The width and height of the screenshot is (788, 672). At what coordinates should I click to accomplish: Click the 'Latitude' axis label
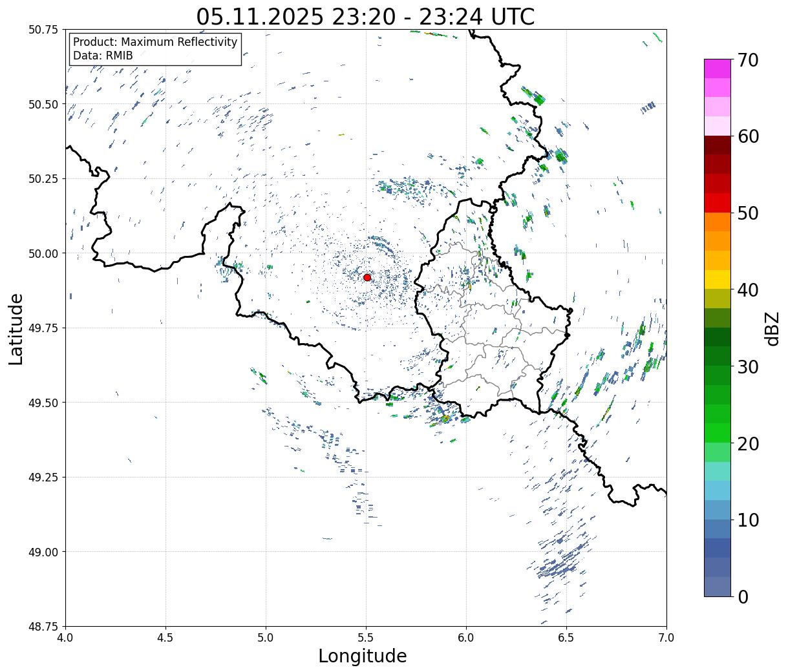tap(16, 328)
